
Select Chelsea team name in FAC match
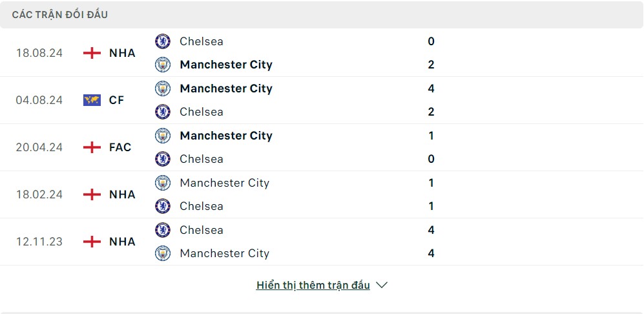point(202,159)
